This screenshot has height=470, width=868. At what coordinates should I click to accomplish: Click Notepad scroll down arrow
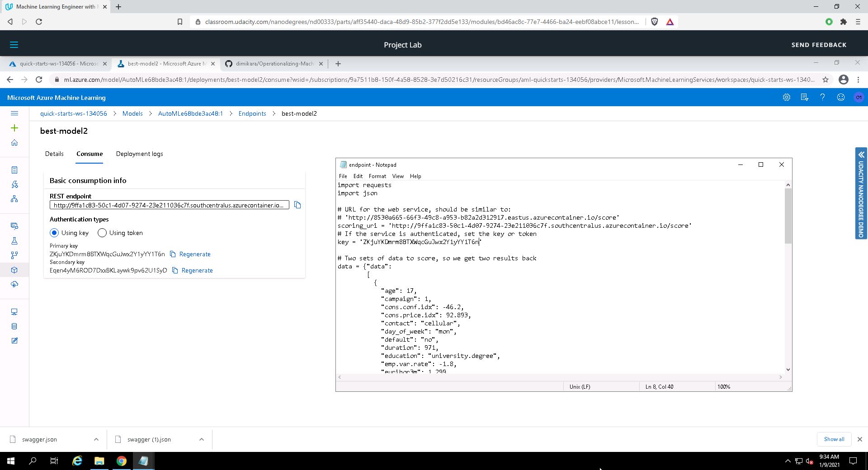click(788, 370)
